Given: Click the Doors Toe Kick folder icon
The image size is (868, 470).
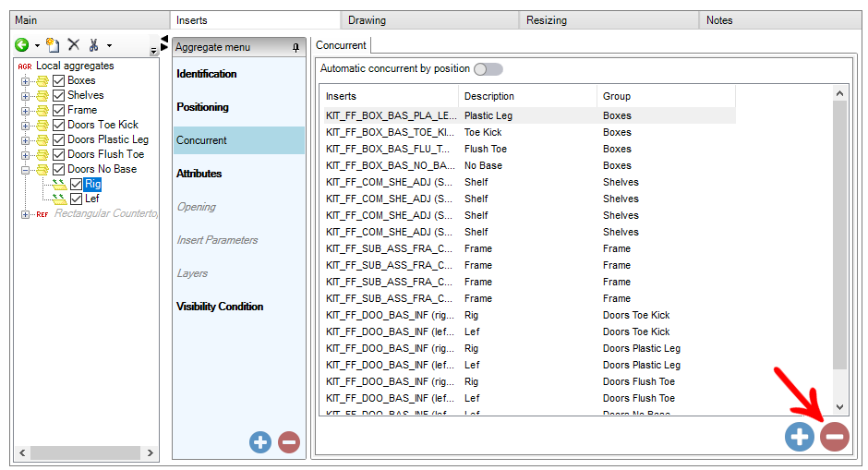Looking at the screenshot, I should click(x=42, y=125).
